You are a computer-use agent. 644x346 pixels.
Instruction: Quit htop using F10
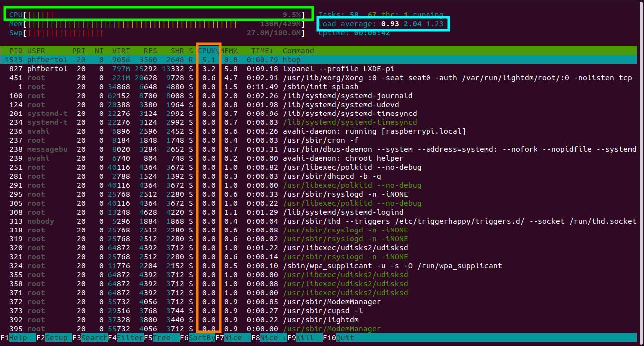(x=338, y=338)
